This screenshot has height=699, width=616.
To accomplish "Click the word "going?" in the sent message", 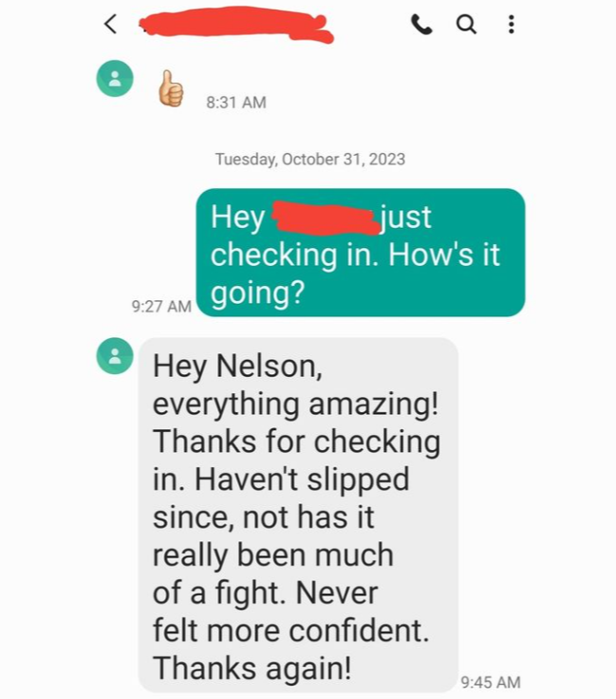I will click(257, 293).
